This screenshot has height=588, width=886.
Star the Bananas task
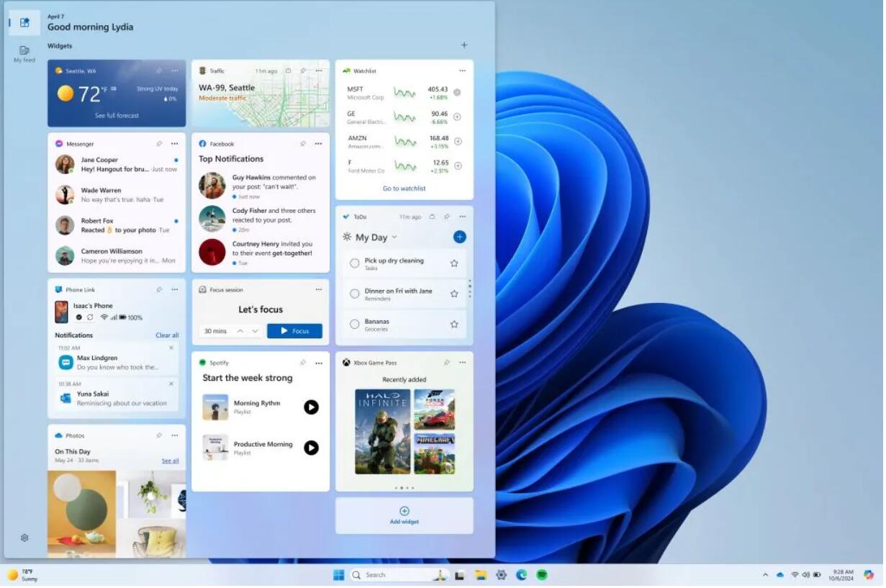click(456, 325)
